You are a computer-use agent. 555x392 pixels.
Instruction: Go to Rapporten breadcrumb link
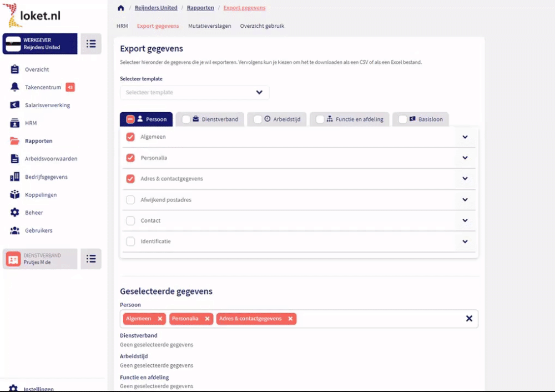pyautogui.click(x=200, y=8)
